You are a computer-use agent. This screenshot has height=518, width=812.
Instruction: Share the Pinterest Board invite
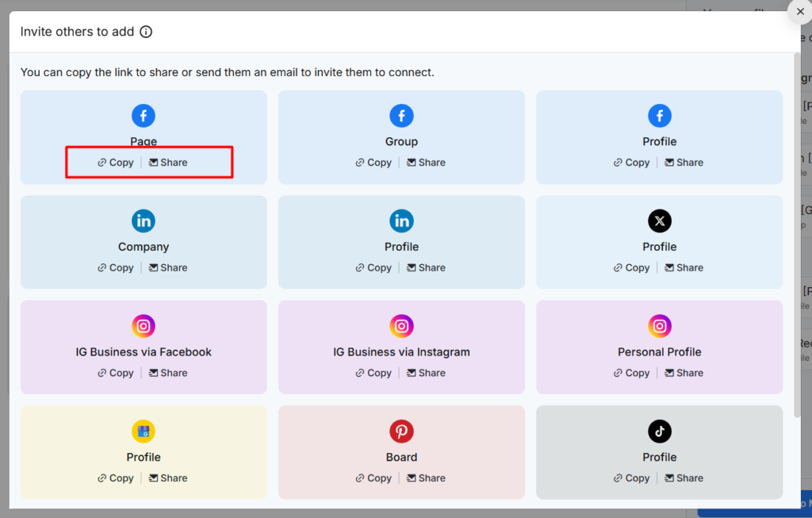(426, 478)
